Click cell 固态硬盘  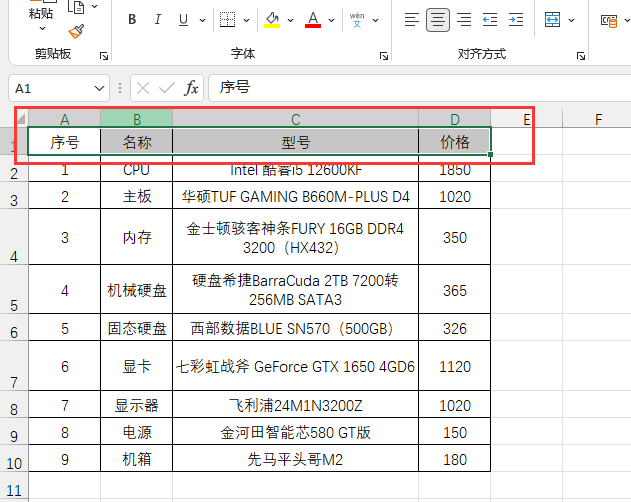[136, 328]
